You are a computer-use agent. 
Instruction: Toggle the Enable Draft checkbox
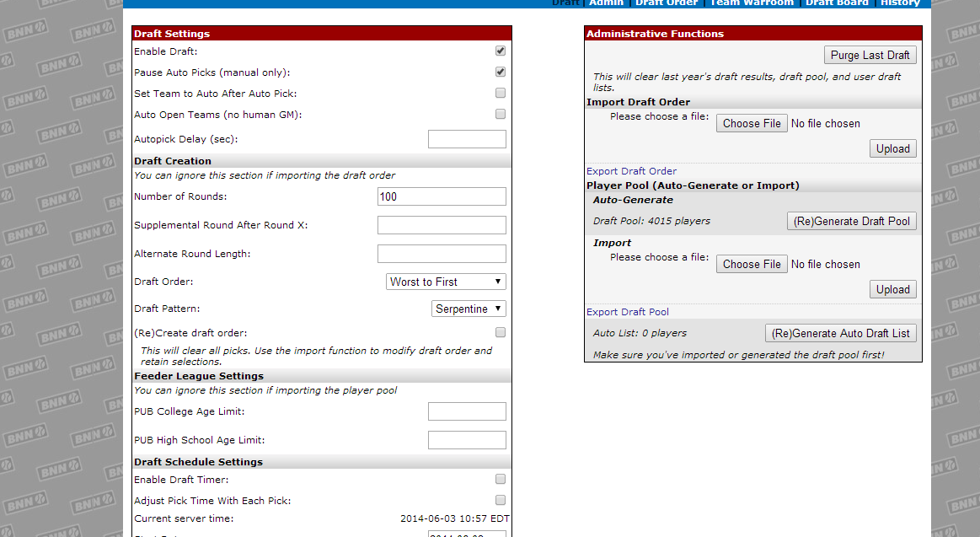click(x=501, y=51)
